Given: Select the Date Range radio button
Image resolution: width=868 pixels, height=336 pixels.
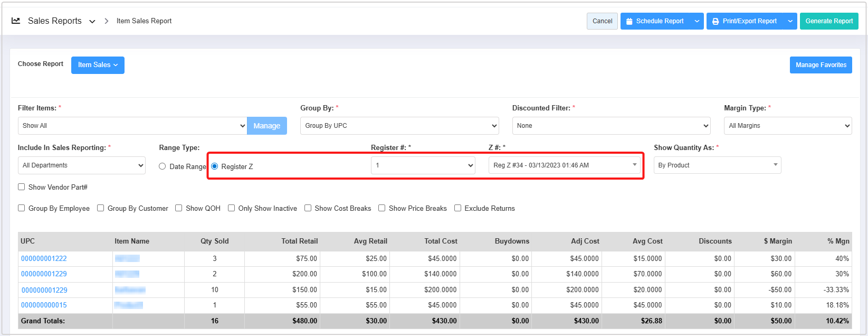Looking at the screenshot, I should (163, 166).
